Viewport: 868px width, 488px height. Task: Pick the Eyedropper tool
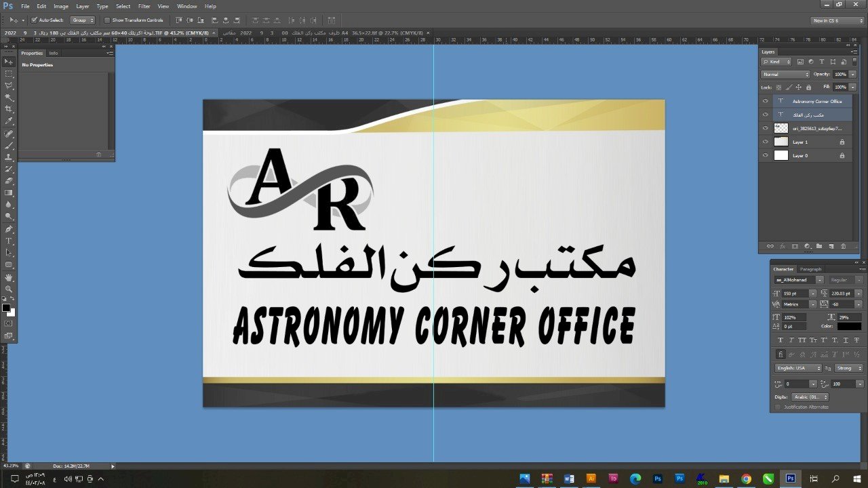coord(9,121)
